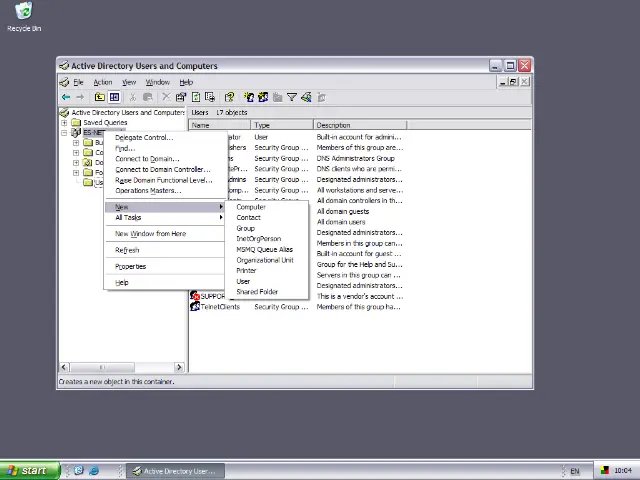Select User from New submenu

pos(267,281)
